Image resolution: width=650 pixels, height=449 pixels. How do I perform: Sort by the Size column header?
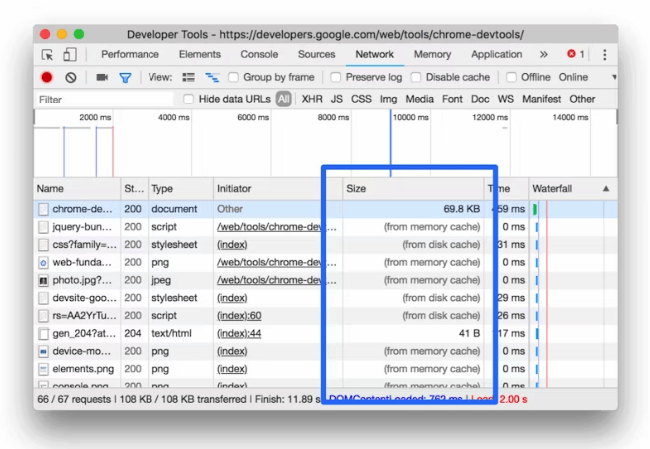(413, 189)
